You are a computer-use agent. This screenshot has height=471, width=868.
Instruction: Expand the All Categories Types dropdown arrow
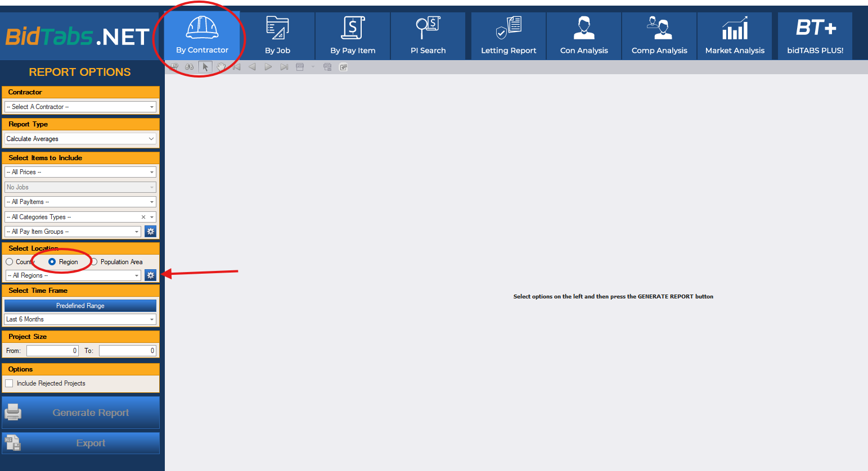[152, 217]
